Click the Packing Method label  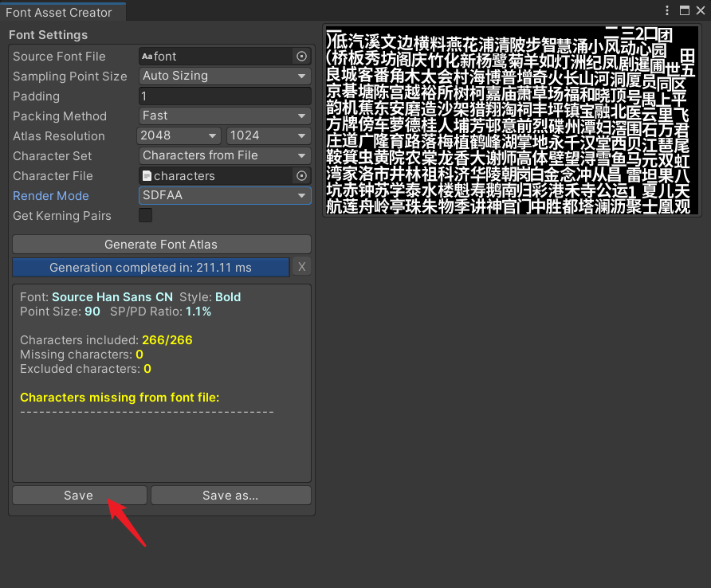(x=60, y=116)
